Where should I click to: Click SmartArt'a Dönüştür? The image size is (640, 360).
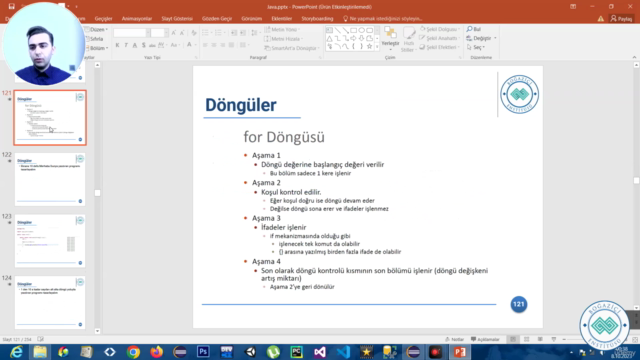click(292, 48)
